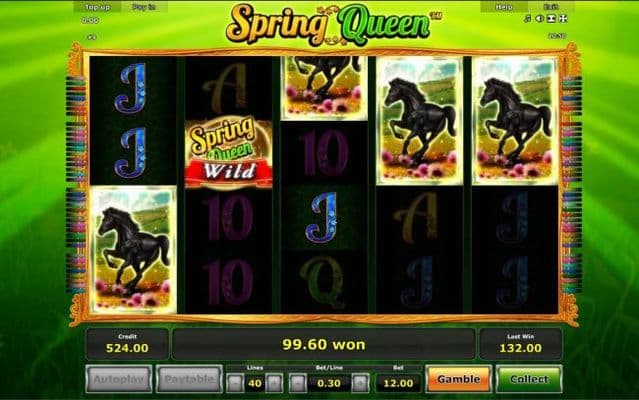Click the orange Gamble button

click(458, 379)
